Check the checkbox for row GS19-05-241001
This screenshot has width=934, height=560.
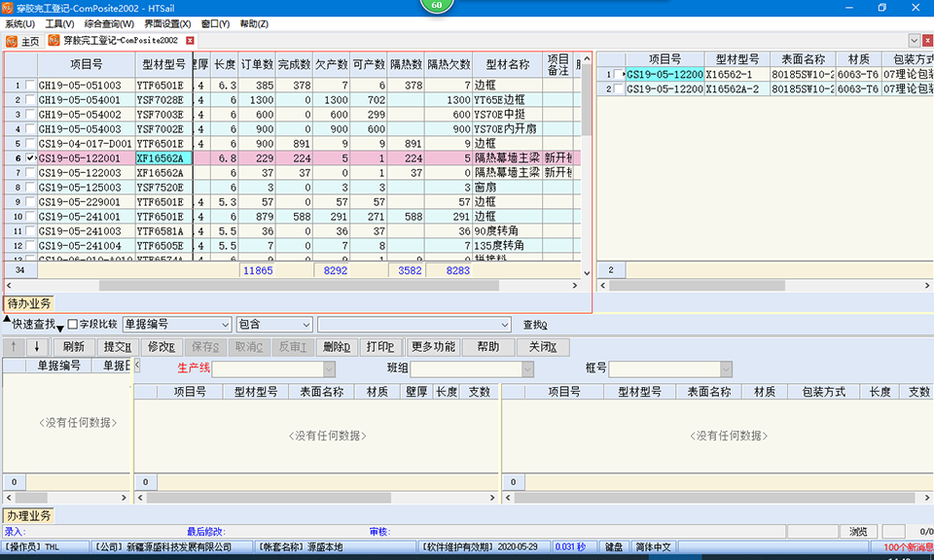tap(30, 216)
